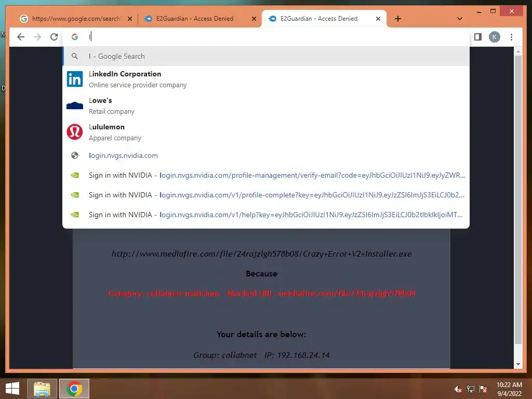
Task: Expand the tab search chevron
Action: point(460,19)
